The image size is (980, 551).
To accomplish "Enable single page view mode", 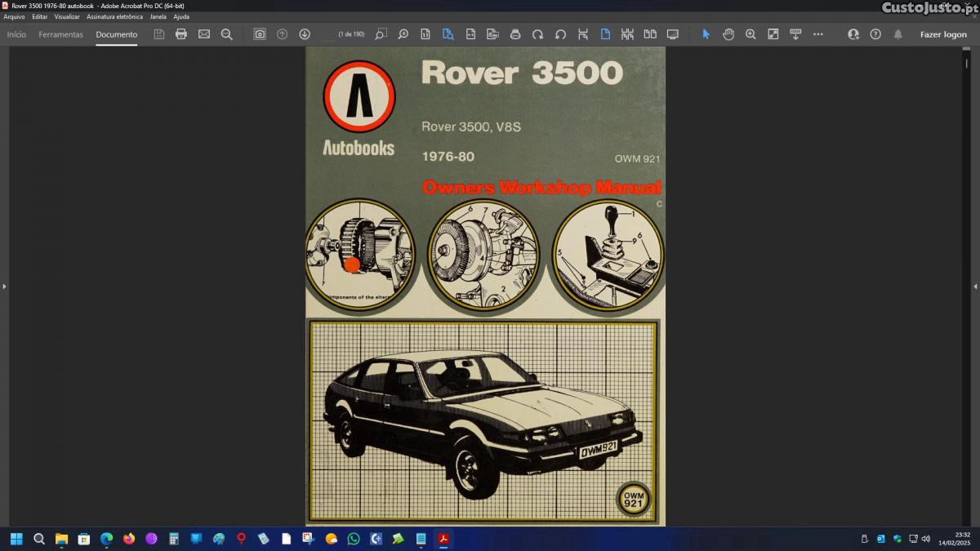I will coord(605,34).
